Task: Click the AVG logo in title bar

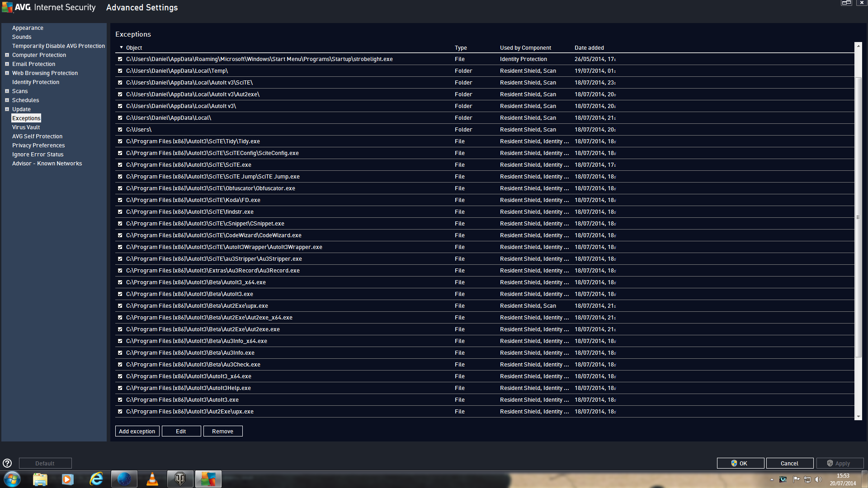Action: tap(8, 7)
